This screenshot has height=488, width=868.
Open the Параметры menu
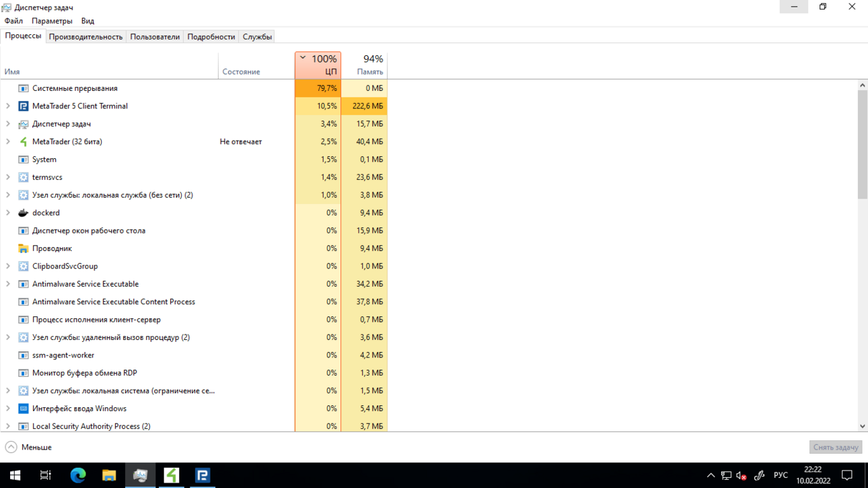point(52,21)
